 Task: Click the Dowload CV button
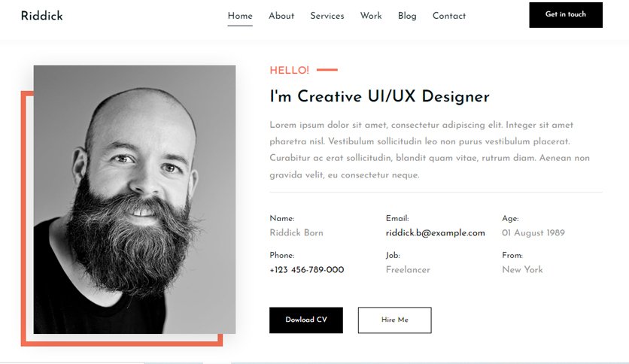click(306, 320)
